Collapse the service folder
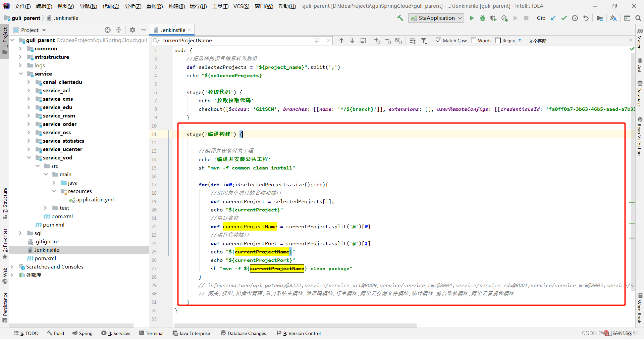Viewport: 644px width, 339px height. pyautogui.click(x=20, y=74)
